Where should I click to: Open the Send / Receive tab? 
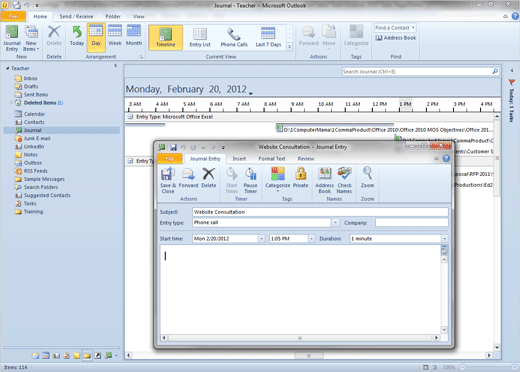(x=76, y=16)
